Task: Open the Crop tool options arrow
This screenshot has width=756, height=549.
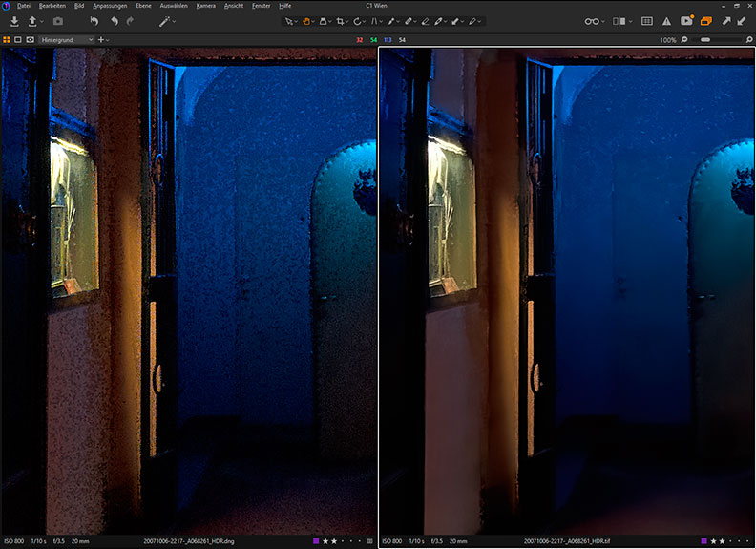Action: pos(347,22)
